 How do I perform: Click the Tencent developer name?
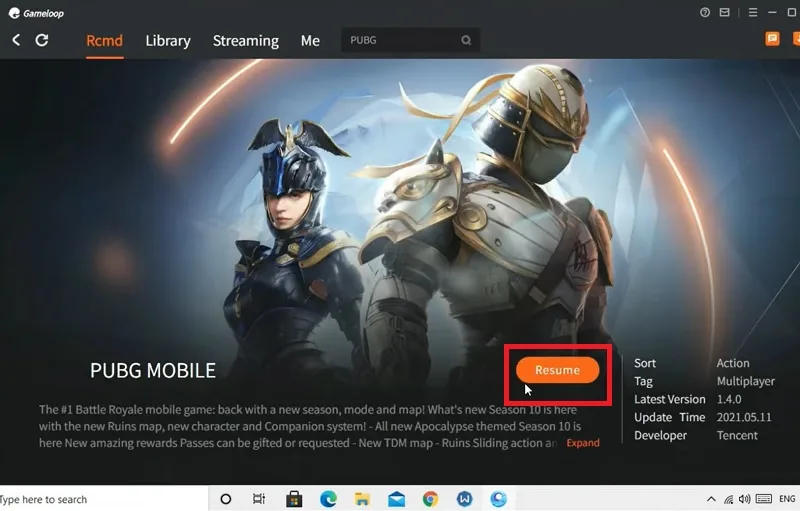737,435
